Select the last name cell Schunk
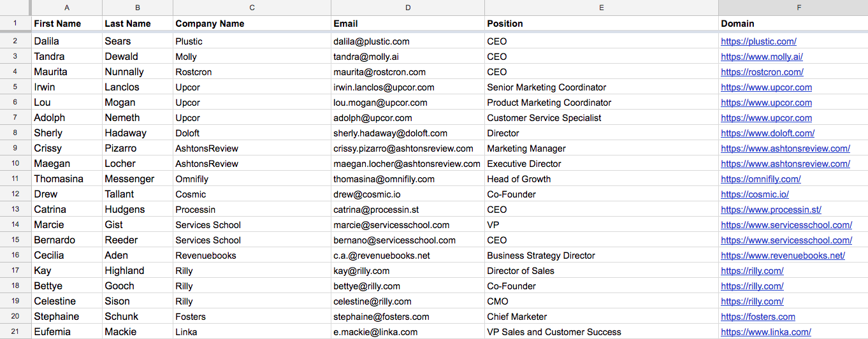868x339 pixels. coord(138,317)
